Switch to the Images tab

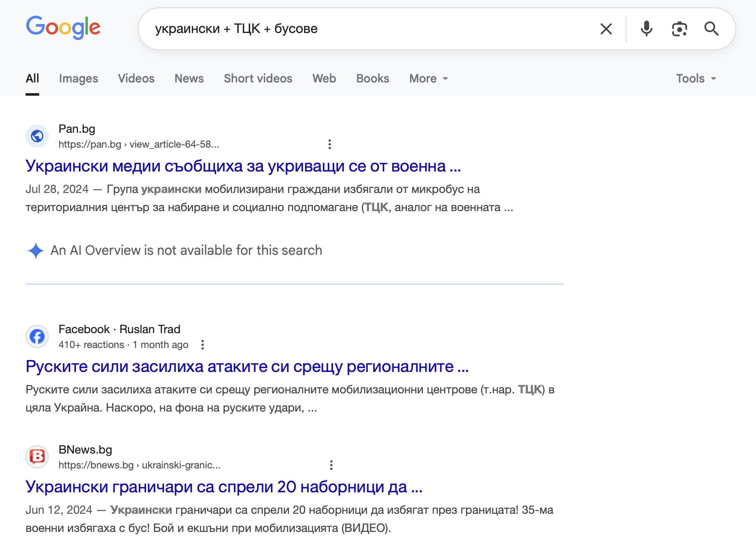click(78, 78)
